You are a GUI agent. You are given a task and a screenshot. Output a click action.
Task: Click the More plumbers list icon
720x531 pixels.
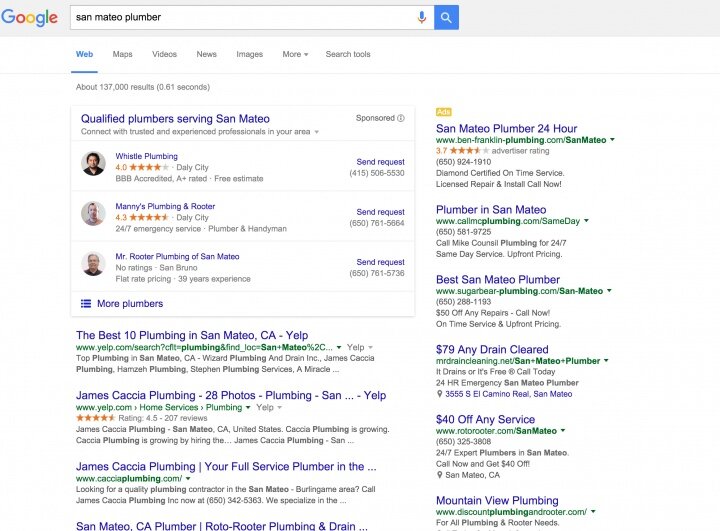86,304
